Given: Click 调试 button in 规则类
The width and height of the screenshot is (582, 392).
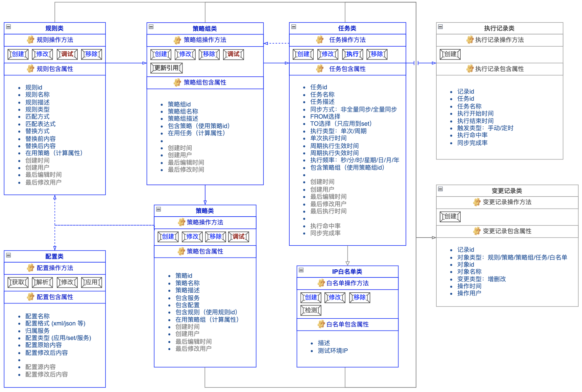Looking at the screenshot, I should pyautogui.click(x=67, y=54).
